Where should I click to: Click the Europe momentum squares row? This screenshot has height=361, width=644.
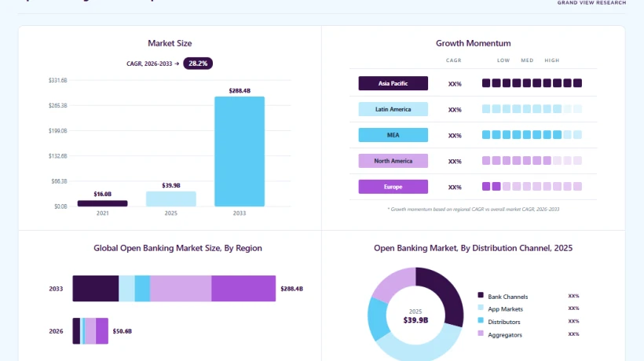click(532, 187)
